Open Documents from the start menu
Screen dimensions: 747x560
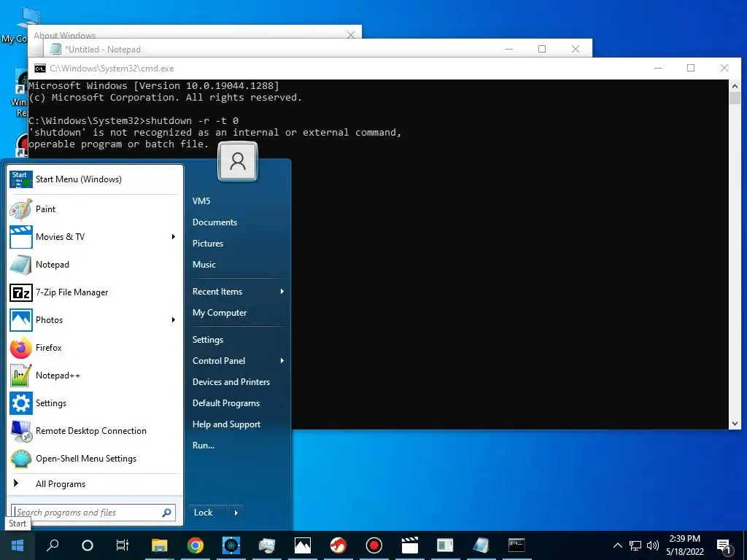[214, 222]
